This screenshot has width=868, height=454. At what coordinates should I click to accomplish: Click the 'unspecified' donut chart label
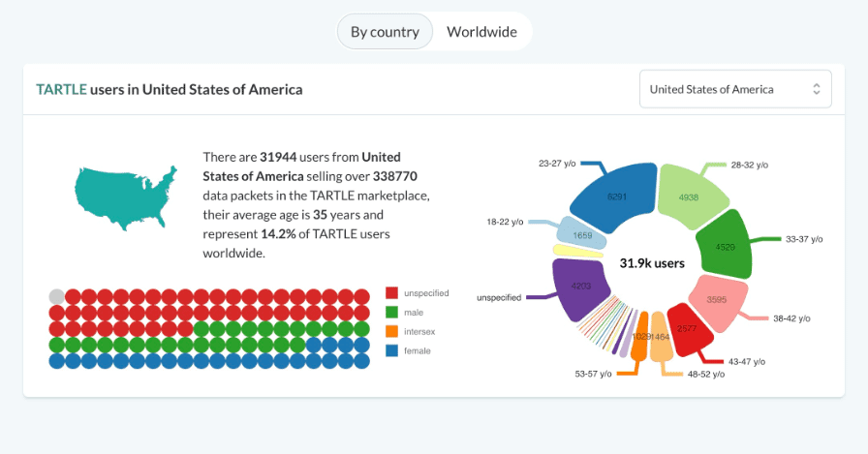point(499,297)
